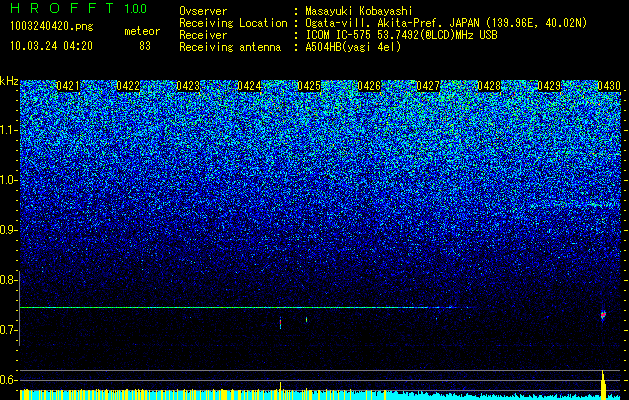Click the small meteor echo just before 0425
The width and height of the screenshot is (629, 400).
(306, 320)
